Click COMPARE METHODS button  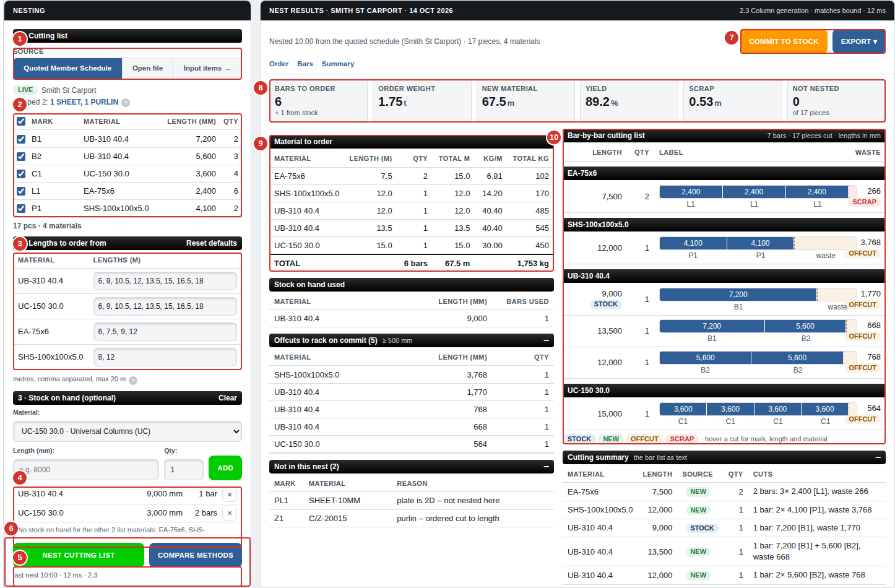[x=195, y=555]
